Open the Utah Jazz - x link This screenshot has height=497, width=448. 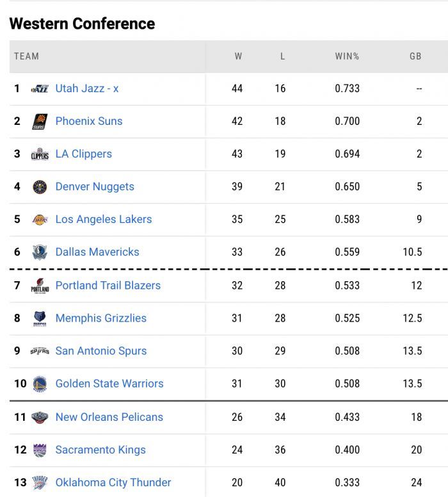[87, 88]
